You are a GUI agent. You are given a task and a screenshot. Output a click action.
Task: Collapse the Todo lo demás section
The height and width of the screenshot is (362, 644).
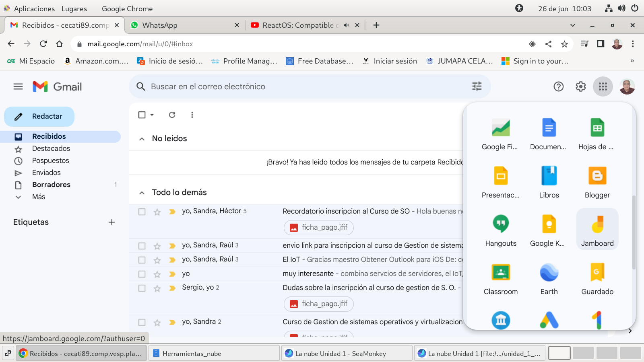(142, 193)
